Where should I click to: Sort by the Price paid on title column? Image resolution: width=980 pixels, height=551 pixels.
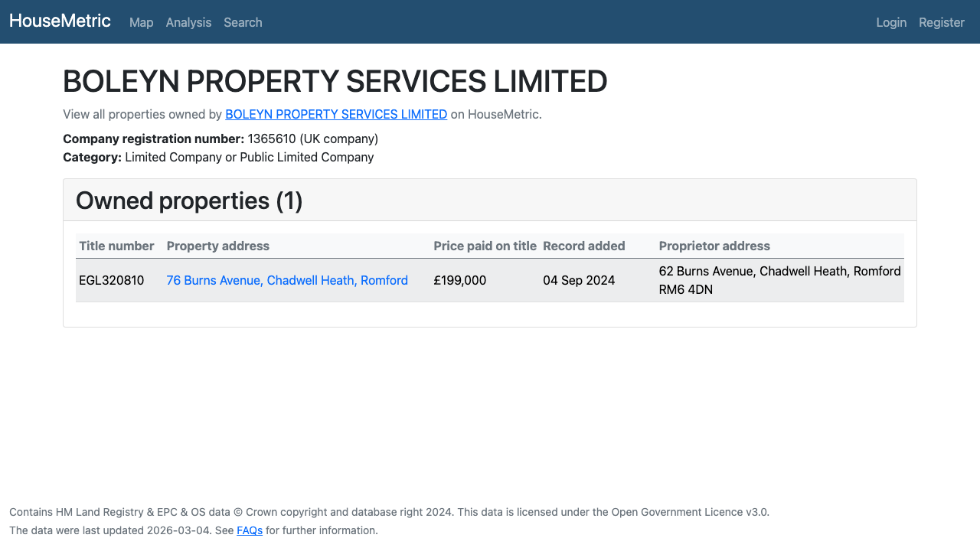[485, 246]
